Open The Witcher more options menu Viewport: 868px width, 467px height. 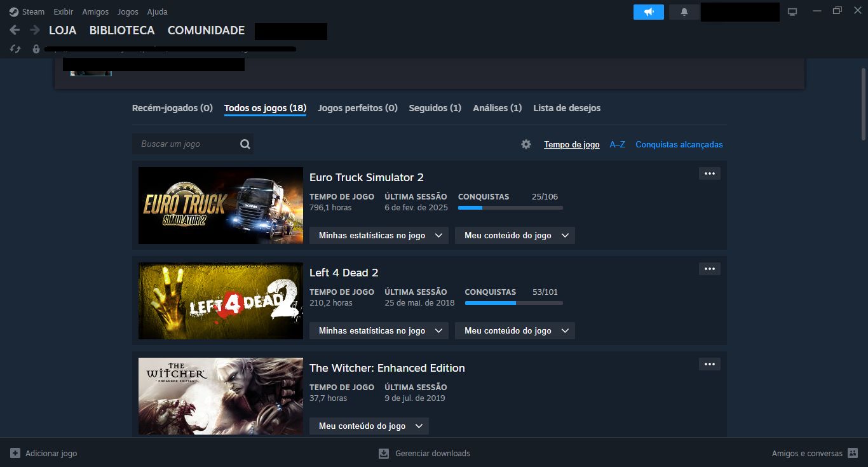point(710,364)
